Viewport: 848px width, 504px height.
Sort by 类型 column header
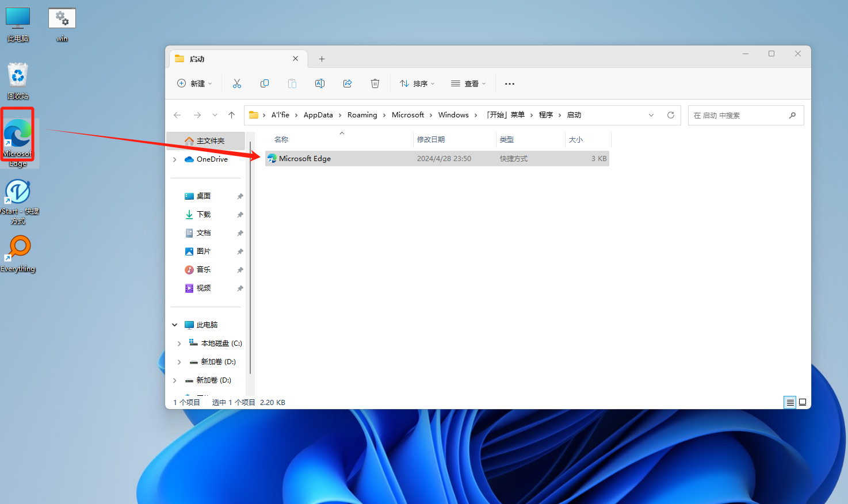507,140
